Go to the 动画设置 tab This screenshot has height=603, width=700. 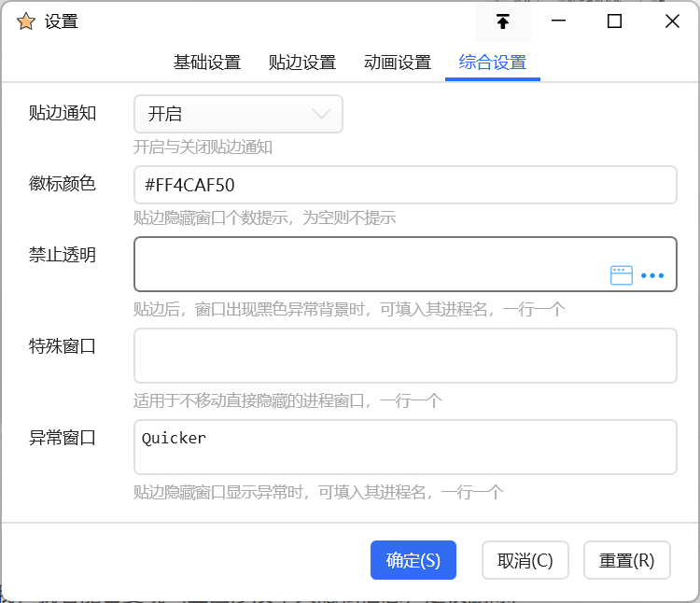(398, 63)
